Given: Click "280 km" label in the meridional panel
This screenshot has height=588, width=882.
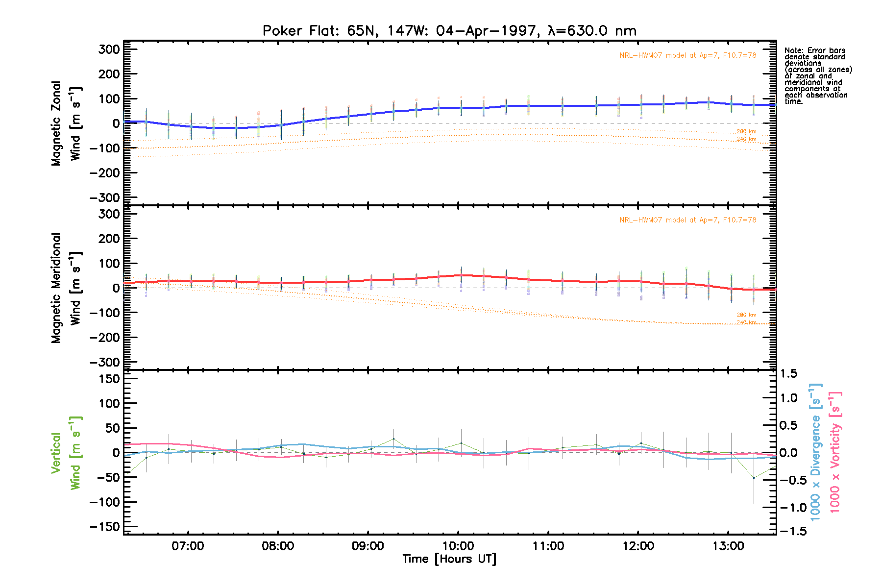Looking at the screenshot, I should 746,315.
